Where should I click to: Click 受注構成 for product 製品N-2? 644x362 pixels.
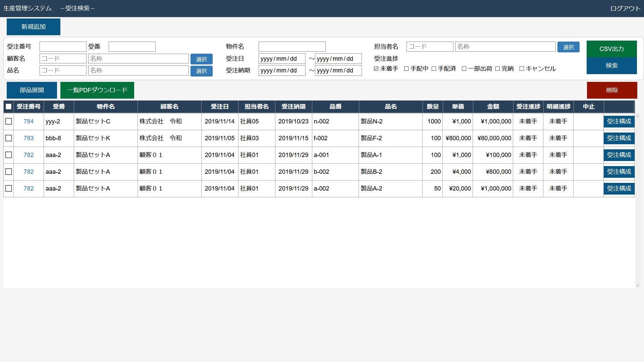[x=619, y=121]
